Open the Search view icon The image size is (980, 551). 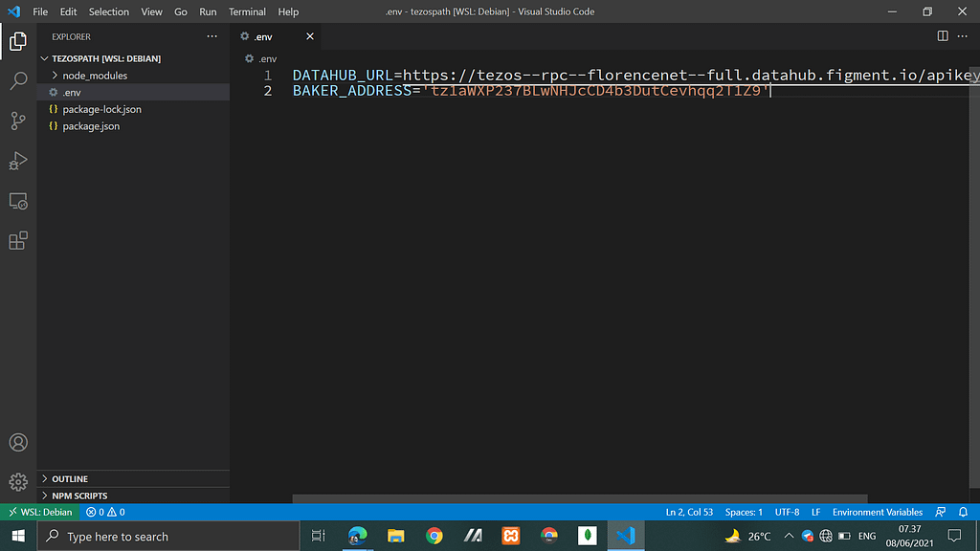coord(18,80)
